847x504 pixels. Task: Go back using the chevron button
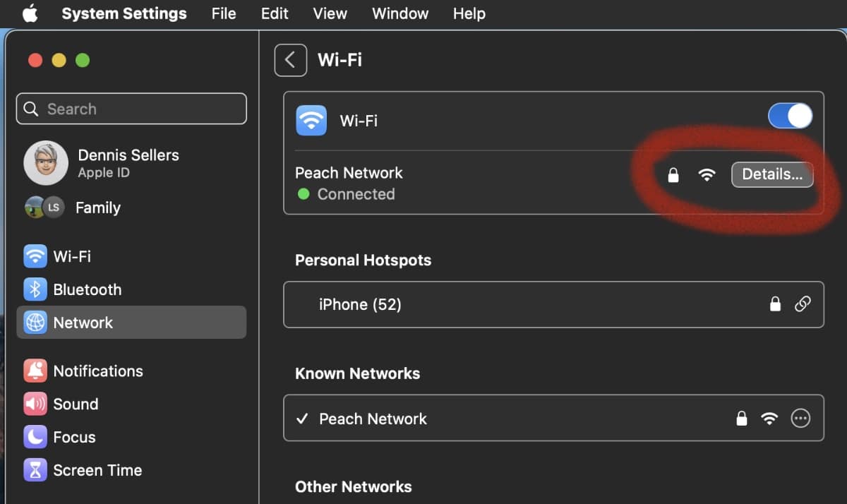click(290, 60)
